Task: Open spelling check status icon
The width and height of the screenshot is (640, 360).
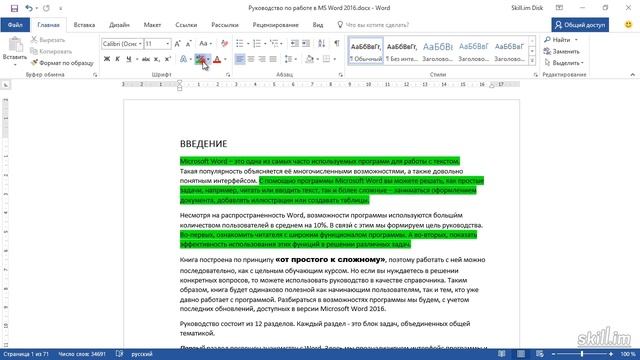Action: coord(120,354)
